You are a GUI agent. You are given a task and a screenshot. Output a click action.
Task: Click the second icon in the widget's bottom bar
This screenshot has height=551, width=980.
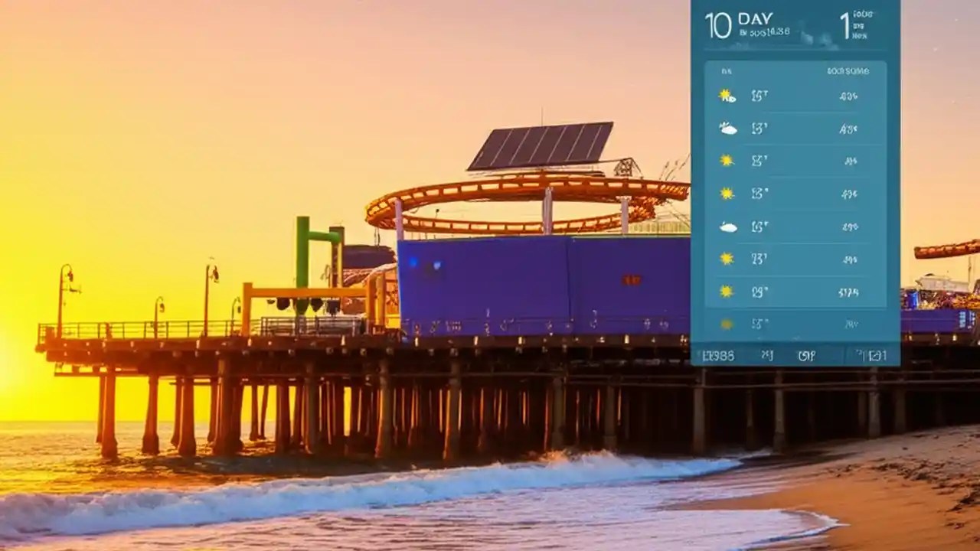click(767, 354)
